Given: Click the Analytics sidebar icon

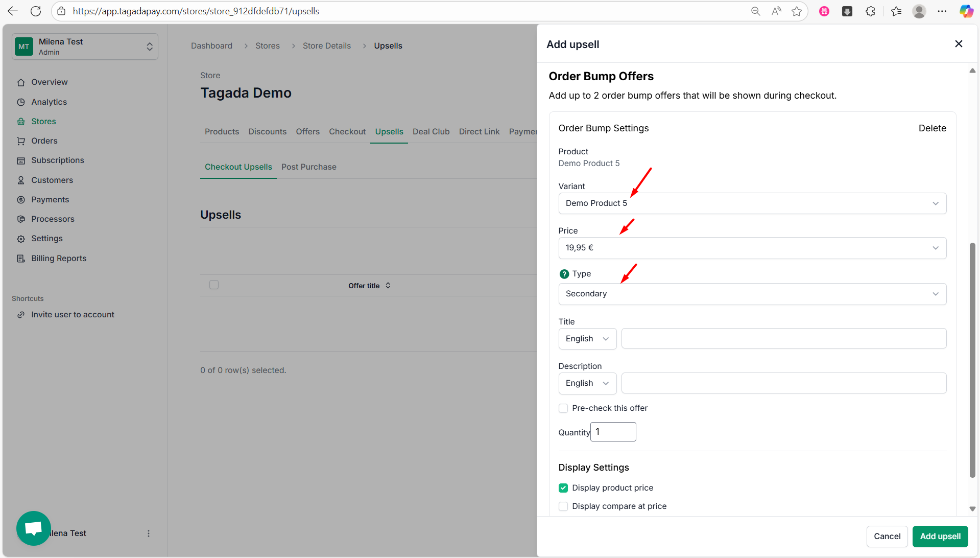Looking at the screenshot, I should click(x=21, y=102).
